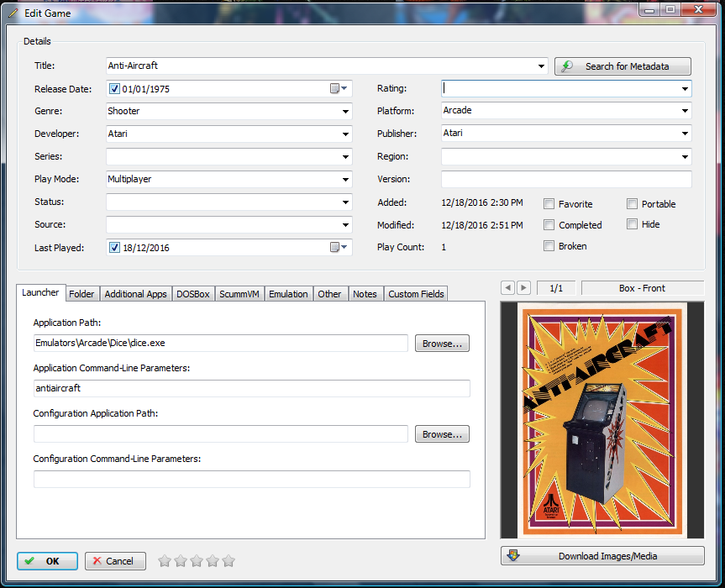Click the Version text field

(566, 180)
